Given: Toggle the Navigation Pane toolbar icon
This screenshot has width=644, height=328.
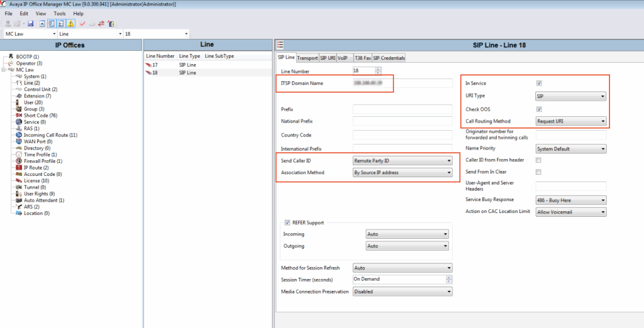Looking at the screenshot, I should click(x=52, y=24).
